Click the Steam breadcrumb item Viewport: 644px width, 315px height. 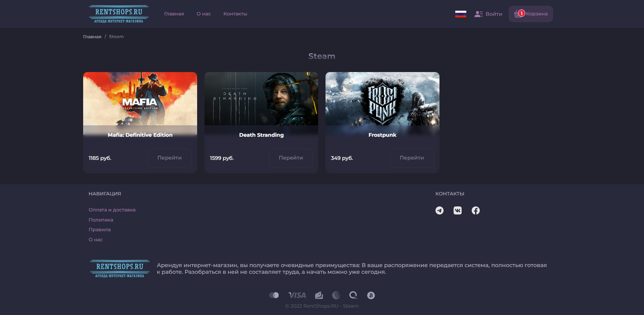[116, 37]
